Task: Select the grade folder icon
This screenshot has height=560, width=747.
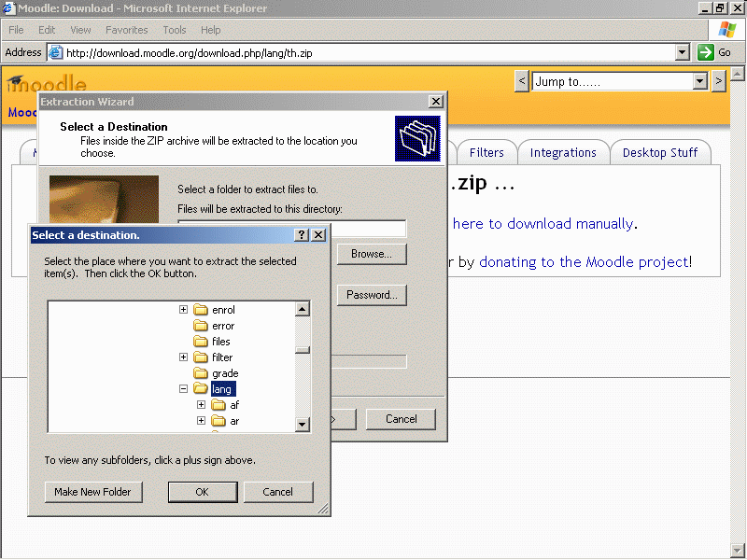Action: pos(201,373)
